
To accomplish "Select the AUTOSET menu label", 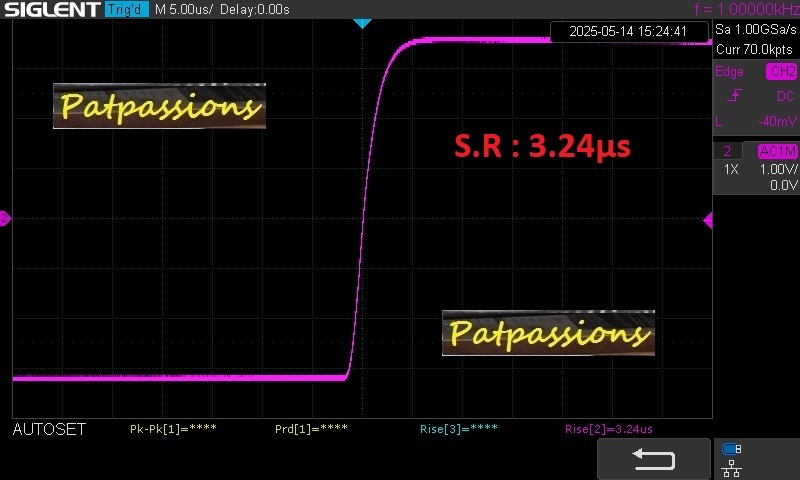I will (49, 430).
